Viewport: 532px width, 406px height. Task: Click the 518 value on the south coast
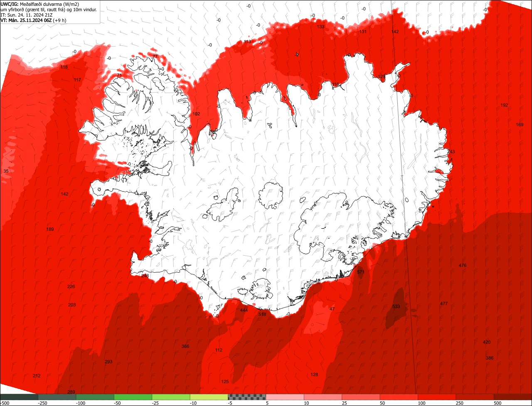(x=262, y=314)
